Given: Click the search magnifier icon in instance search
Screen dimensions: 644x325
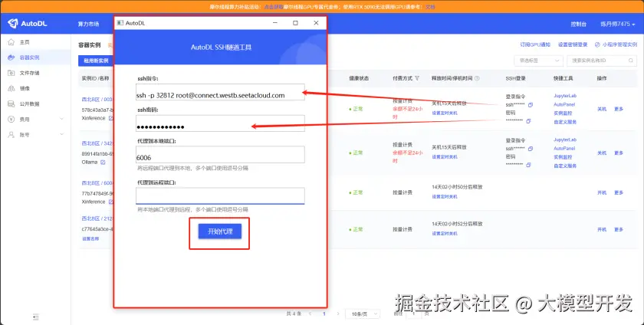Looking at the screenshot, I should pyautogui.click(x=630, y=61).
